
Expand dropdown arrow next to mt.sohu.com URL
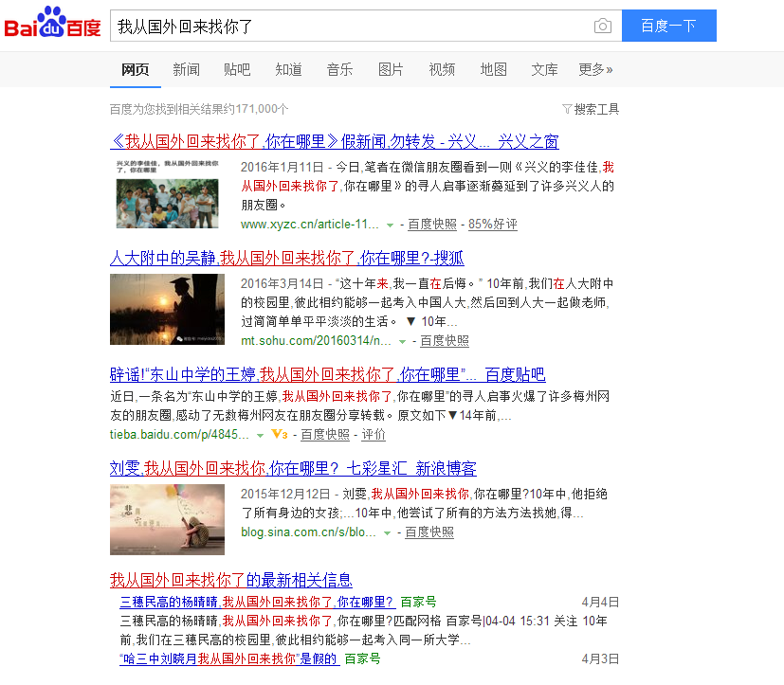[402, 341]
